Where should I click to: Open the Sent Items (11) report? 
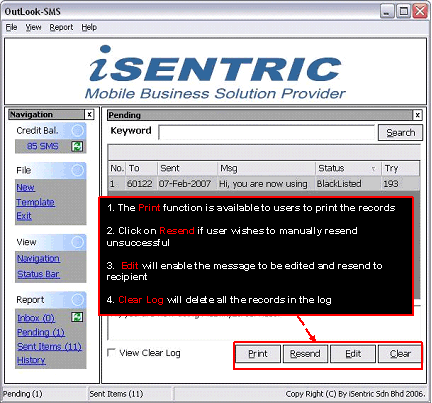tap(49, 346)
